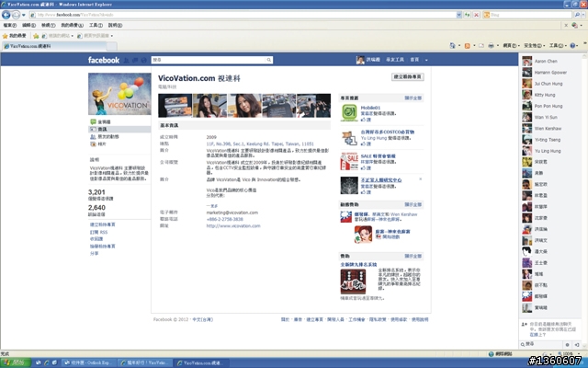Open the 編輯 (Edit) menu
Screen dimensions: 588x368
tap(28, 25)
